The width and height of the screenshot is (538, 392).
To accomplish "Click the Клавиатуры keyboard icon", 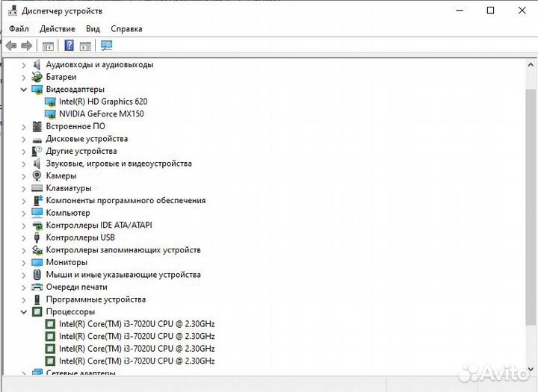I will click(x=37, y=188).
